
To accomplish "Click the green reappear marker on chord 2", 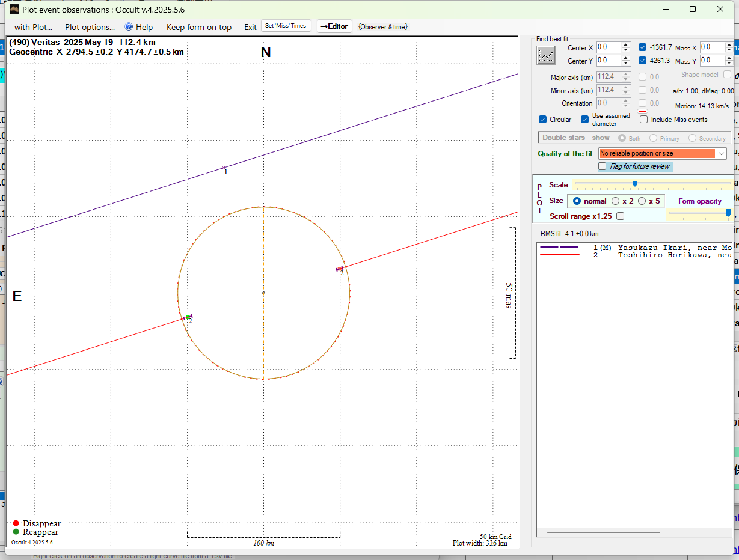I will 188,317.
